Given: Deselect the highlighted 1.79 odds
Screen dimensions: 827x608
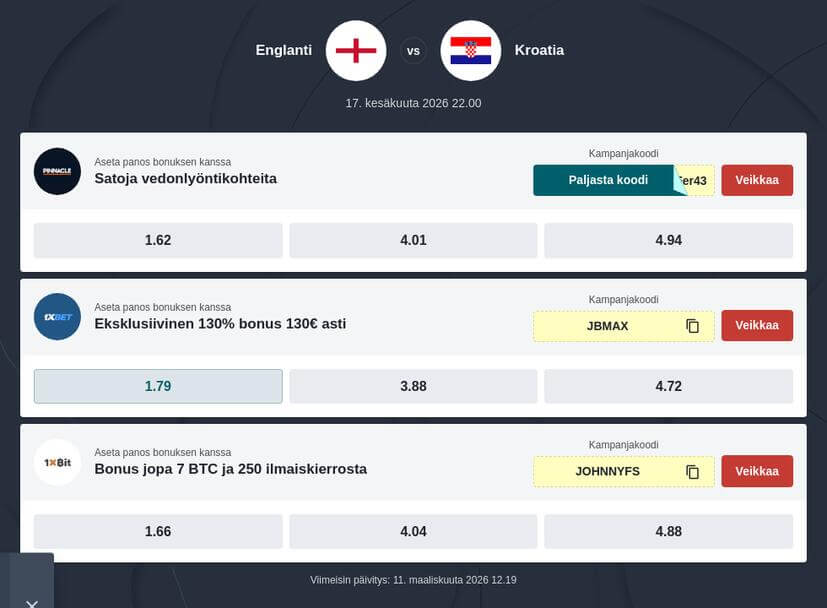Looking at the screenshot, I should point(157,385).
